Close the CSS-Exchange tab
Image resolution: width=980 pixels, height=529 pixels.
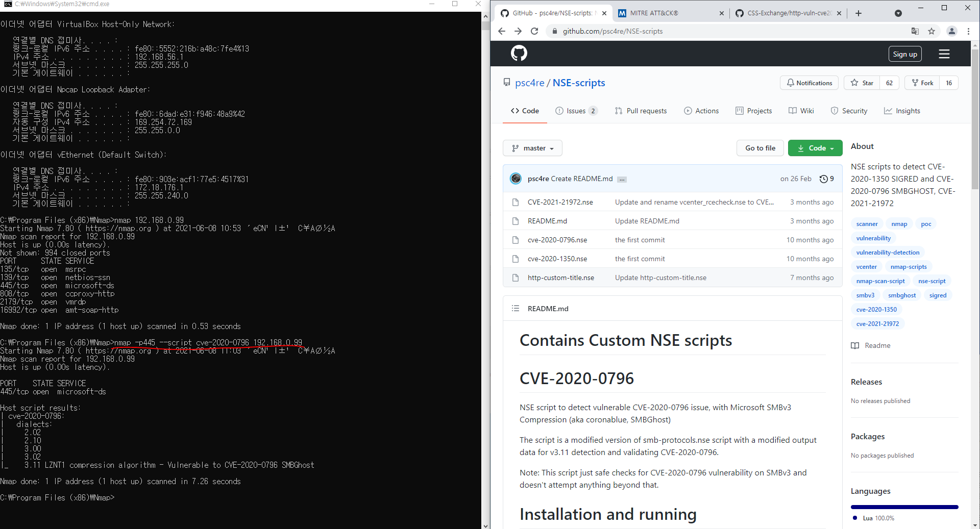pos(839,13)
